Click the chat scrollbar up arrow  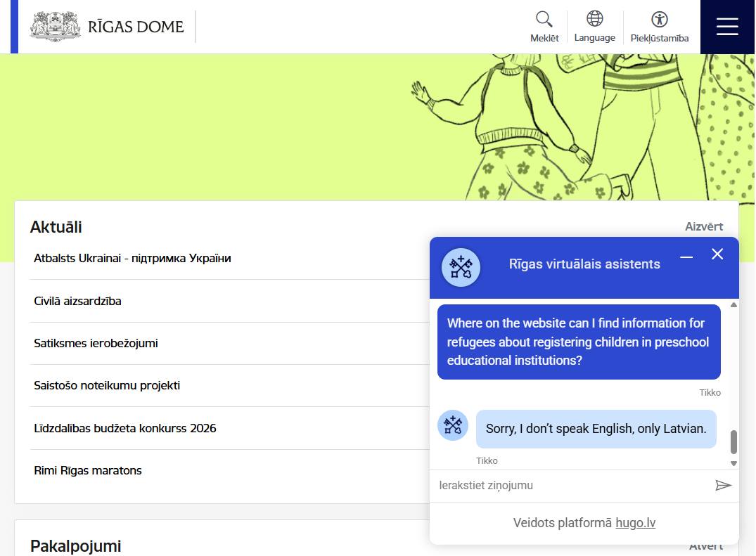733,305
